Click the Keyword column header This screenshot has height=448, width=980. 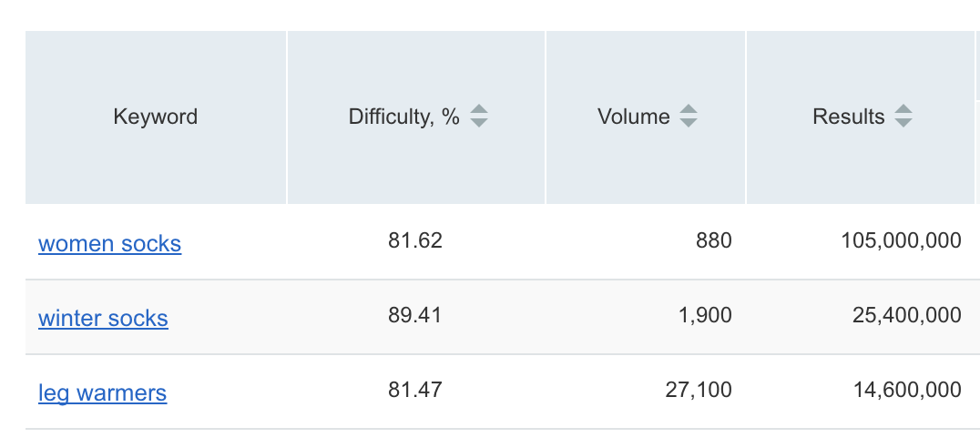(156, 117)
